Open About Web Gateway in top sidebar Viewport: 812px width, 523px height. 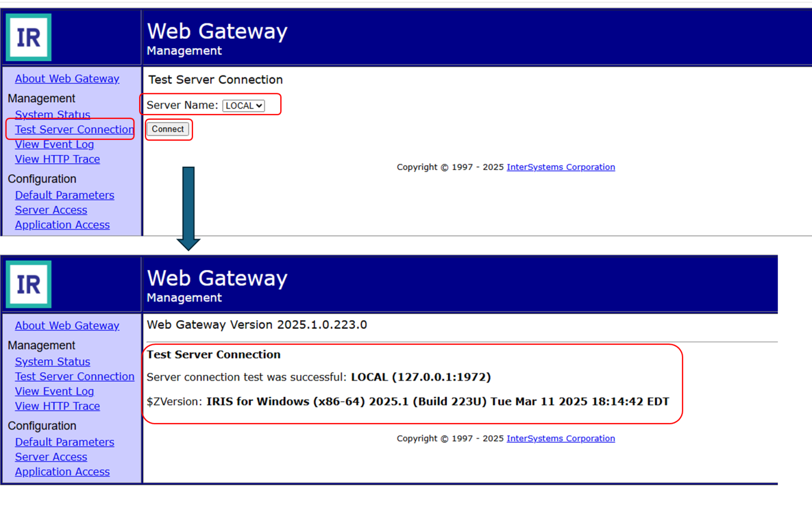[67, 79]
